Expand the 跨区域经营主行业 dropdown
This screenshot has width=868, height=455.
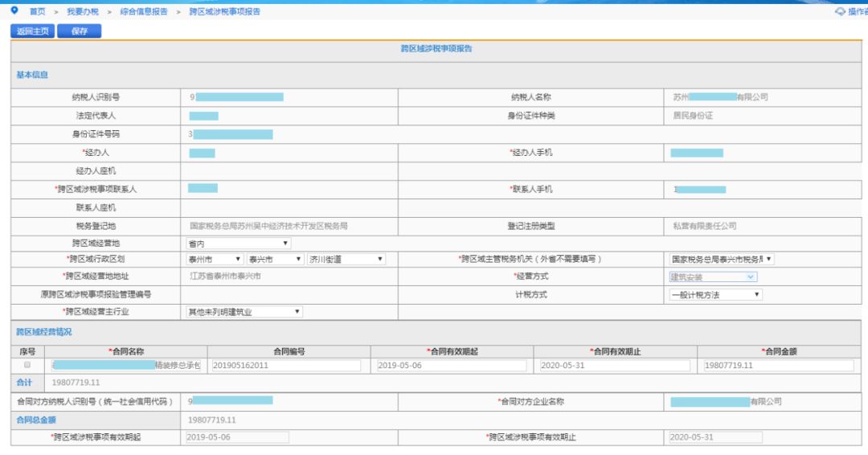(244, 312)
